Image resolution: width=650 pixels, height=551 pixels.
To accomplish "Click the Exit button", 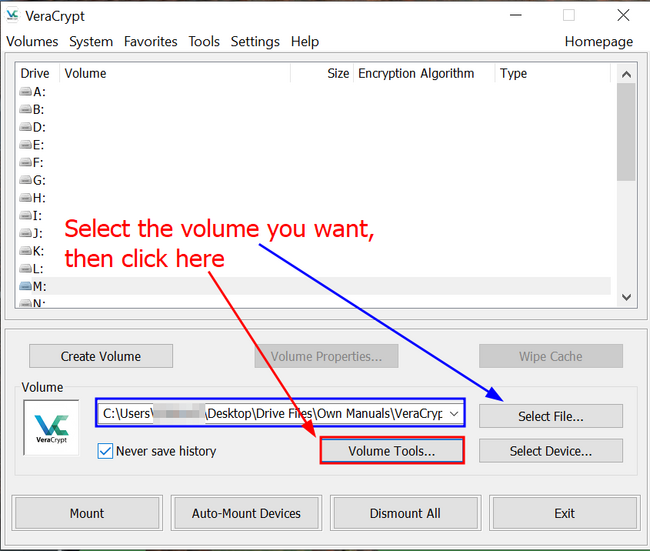I will click(x=564, y=513).
